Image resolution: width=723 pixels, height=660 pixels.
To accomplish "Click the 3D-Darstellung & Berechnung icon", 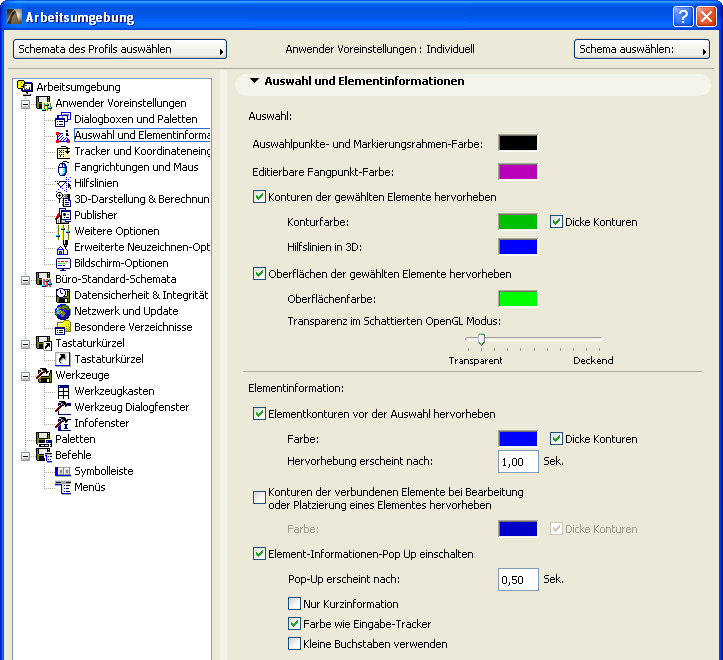I will pyautogui.click(x=63, y=199).
